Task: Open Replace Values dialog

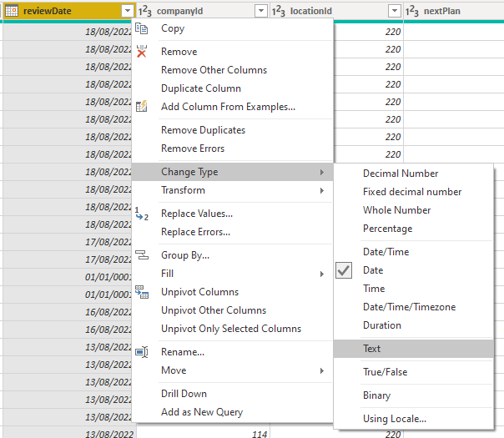Action: 232,214
